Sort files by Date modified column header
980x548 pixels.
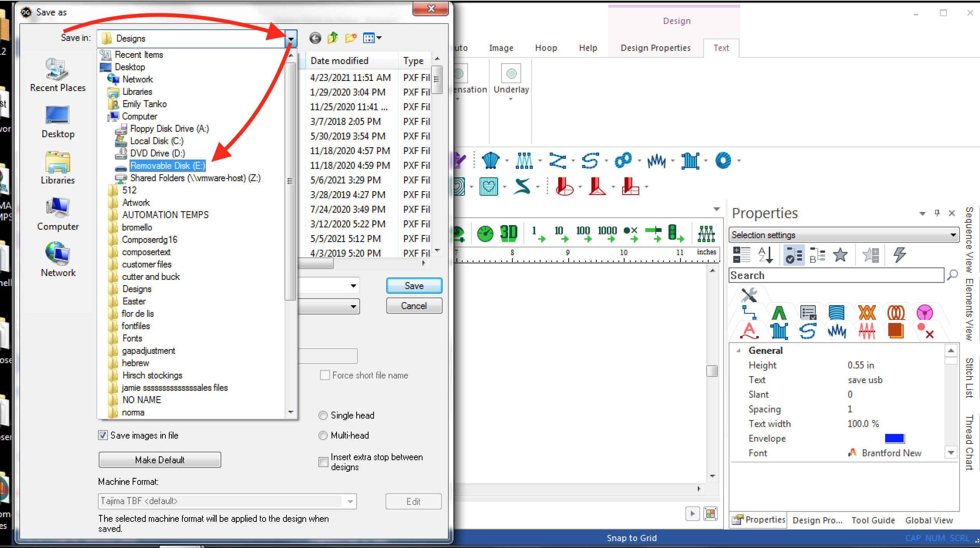[x=339, y=61]
